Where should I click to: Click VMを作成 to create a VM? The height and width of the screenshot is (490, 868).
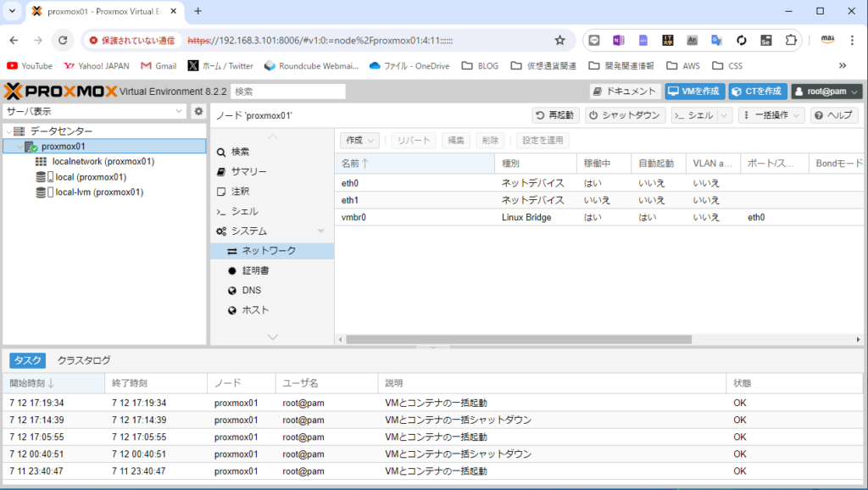point(693,92)
